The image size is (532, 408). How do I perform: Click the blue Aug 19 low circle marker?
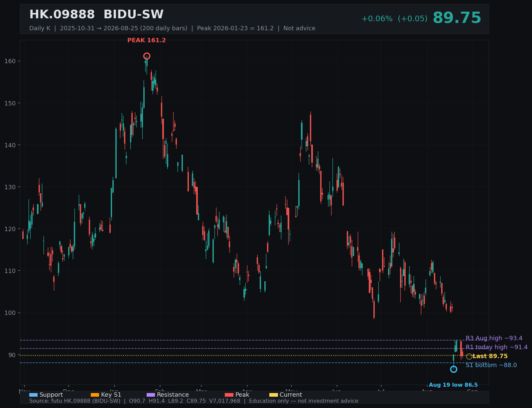point(454,369)
